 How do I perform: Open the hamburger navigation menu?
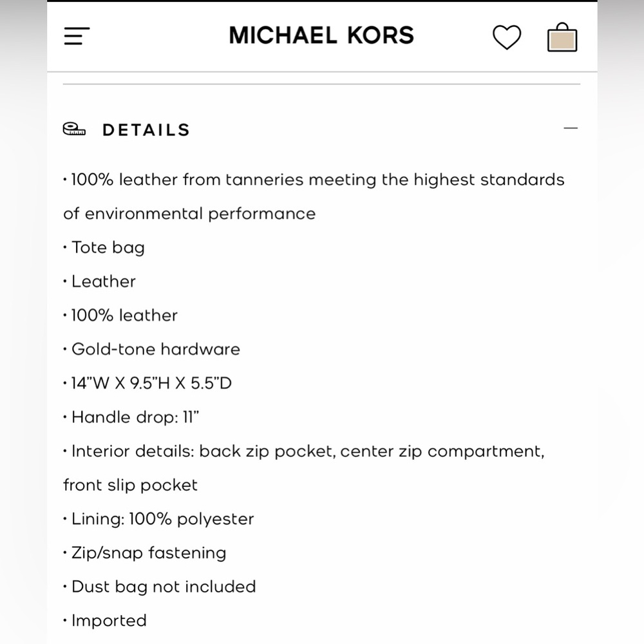(x=77, y=35)
